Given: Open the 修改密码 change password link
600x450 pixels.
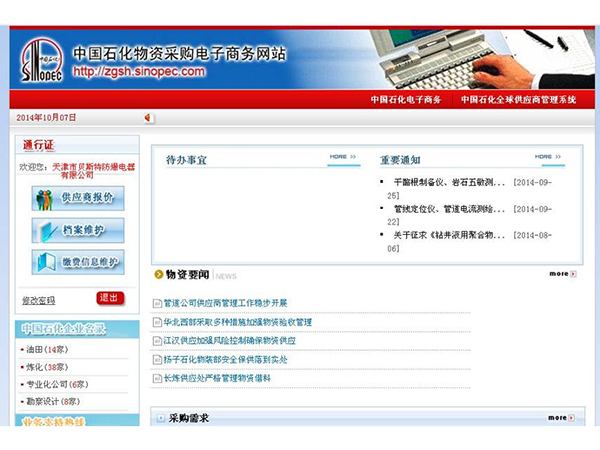Looking at the screenshot, I should (x=39, y=301).
